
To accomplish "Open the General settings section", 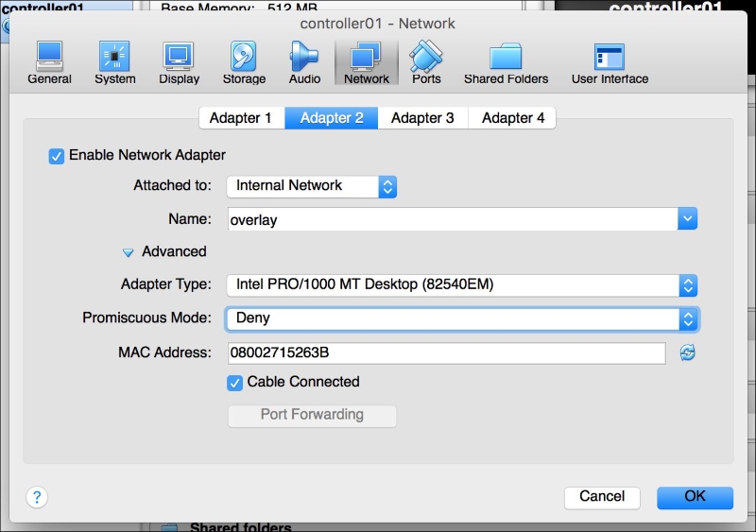I will 49,63.
